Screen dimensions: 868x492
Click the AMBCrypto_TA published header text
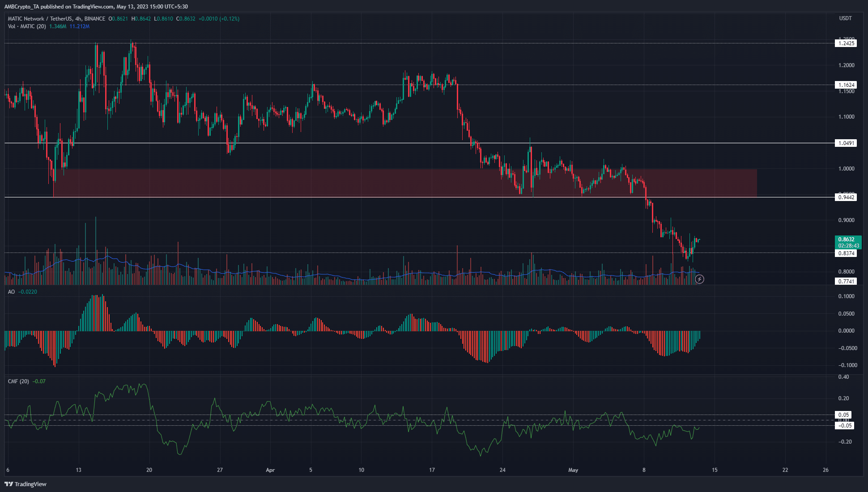(96, 7)
